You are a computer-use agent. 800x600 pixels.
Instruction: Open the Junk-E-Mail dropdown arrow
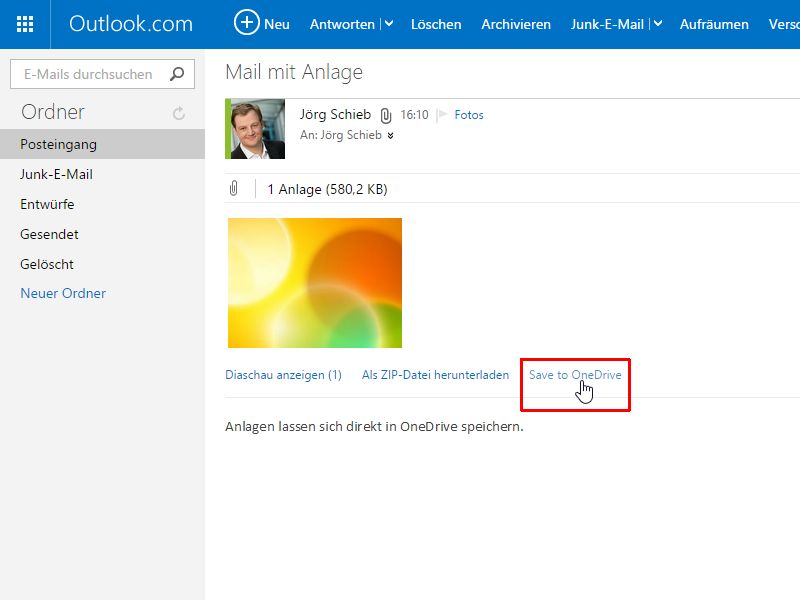(x=658, y=23)
